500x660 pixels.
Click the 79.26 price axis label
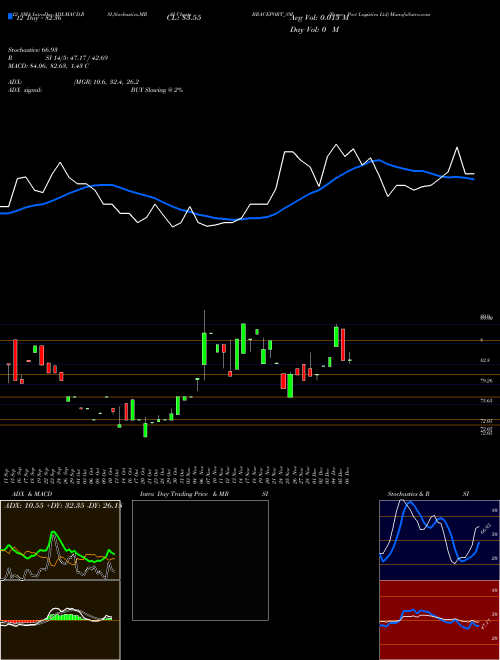pyautogui.click(x=487, y=381)
